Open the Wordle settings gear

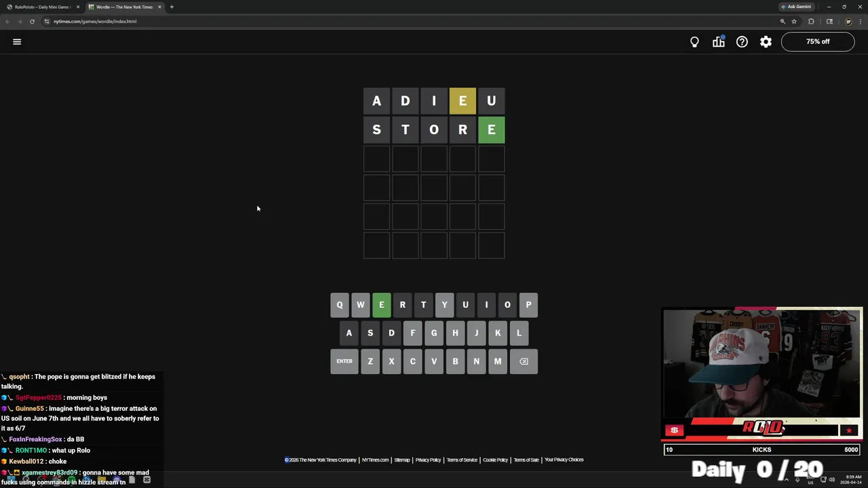(766, 41)
